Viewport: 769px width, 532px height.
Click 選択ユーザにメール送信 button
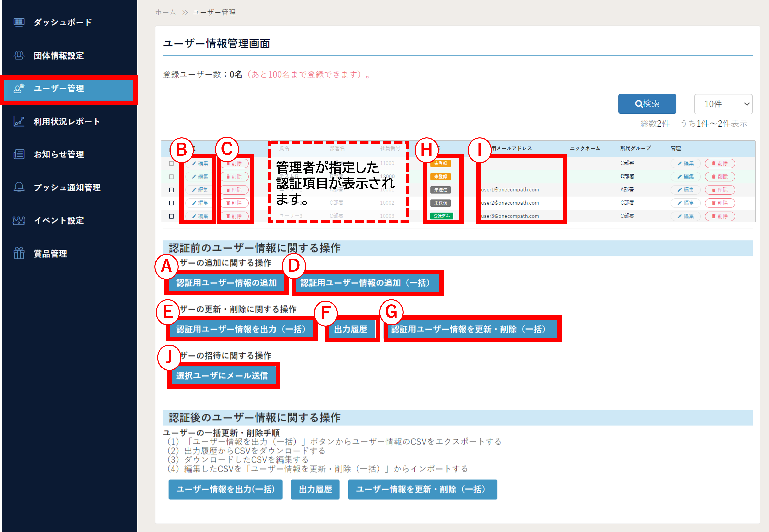[222, 375]
